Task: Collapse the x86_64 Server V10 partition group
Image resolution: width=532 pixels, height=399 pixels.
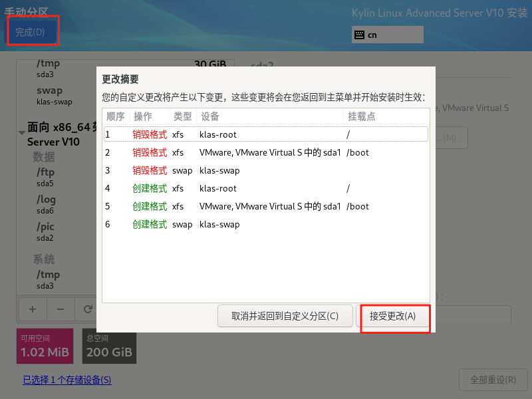Action: pyautogui.click(x=23, y=132)
